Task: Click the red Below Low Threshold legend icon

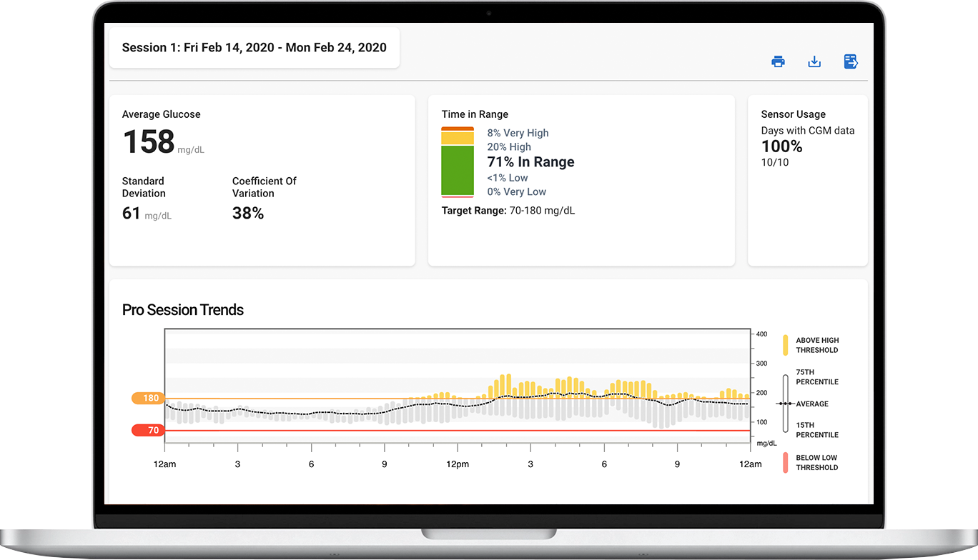Action: 786,463
